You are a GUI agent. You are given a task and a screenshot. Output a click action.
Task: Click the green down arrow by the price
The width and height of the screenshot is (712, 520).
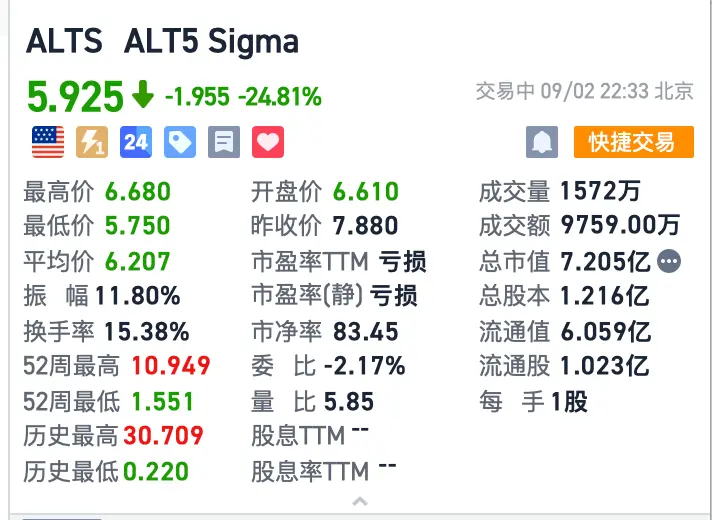click(x=143, y=94)
